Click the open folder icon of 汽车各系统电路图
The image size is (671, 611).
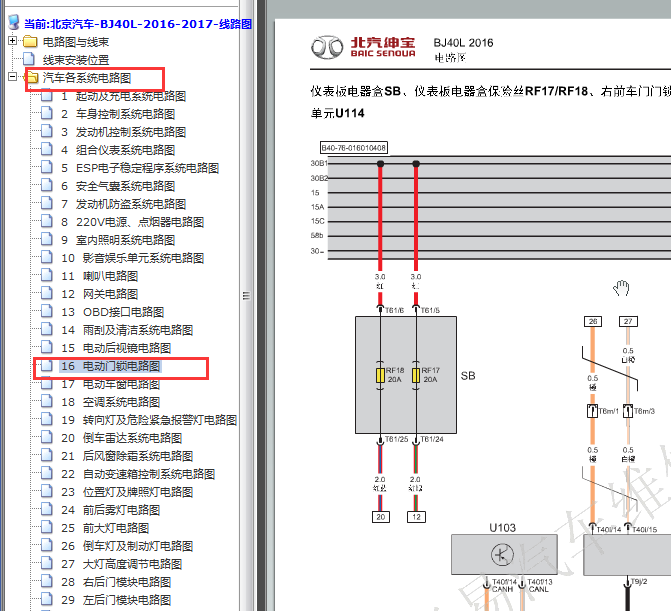(x=31, y=77)
